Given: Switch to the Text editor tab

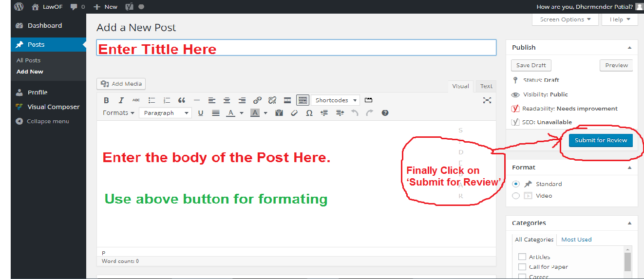Looking at the screenshot, I should point(486,86).
